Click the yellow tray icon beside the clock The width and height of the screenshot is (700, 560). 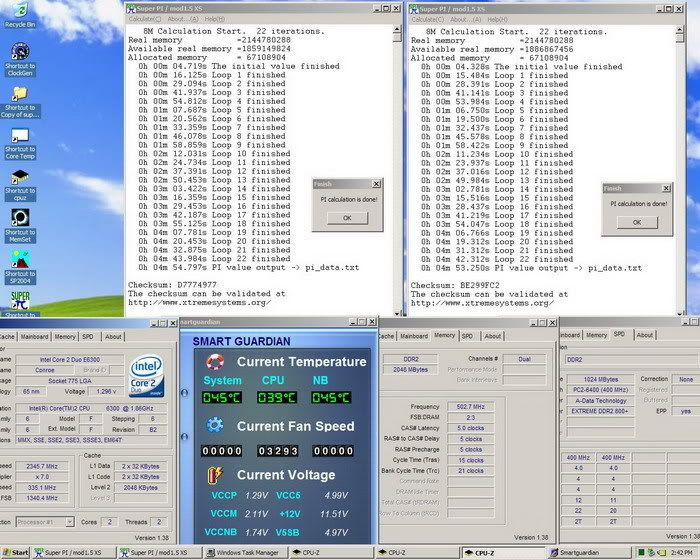(x=661, y=553)
